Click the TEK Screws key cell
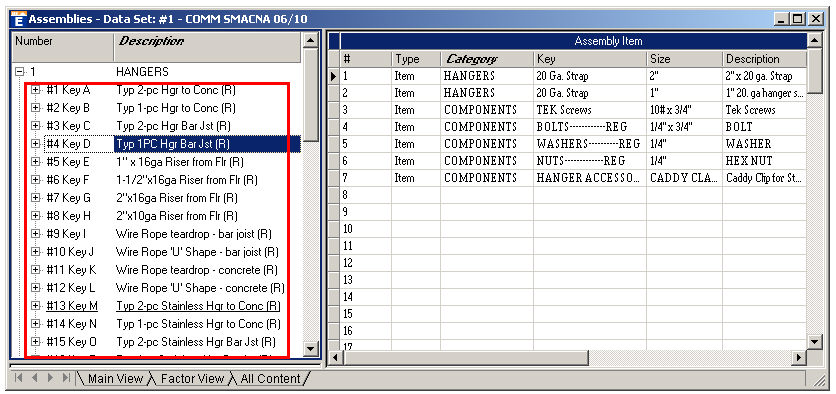The height and width of the screenshot is (394, 836). click(590, 110)
